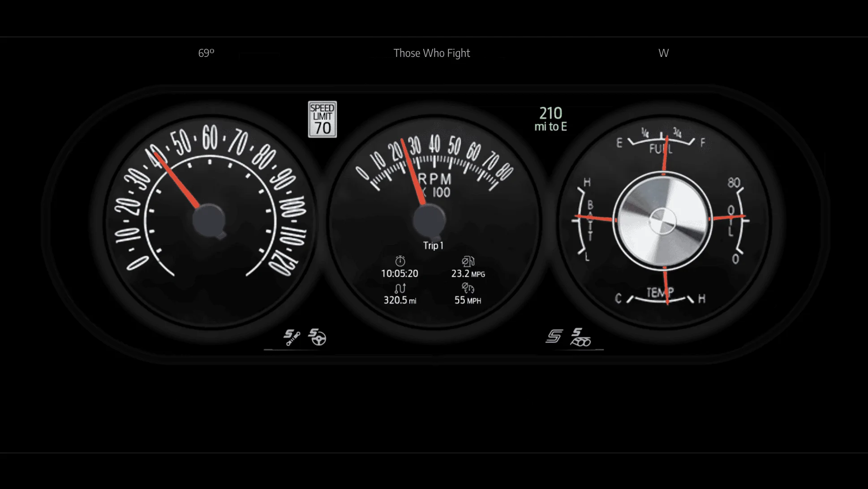Select the suspension drive mode icon

click(292, 337)
